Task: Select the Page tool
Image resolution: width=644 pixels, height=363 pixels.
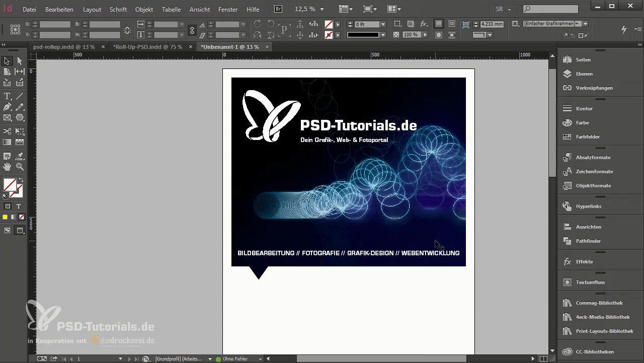Action: click(x=7, y=71)
